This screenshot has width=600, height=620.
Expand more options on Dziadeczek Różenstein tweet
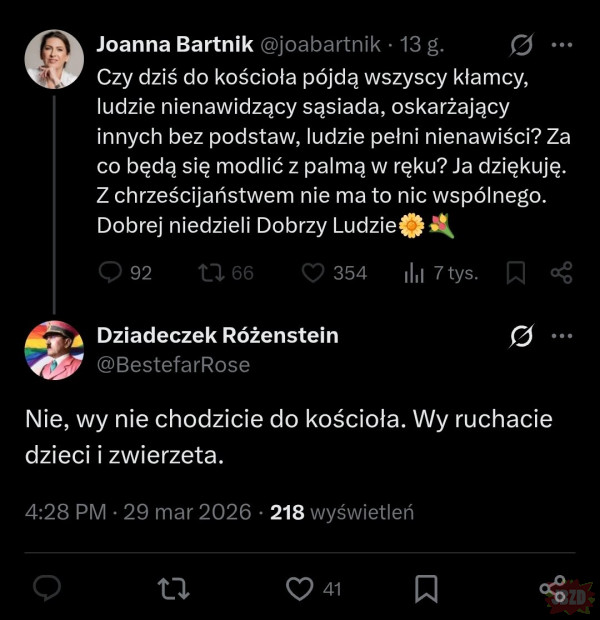coord(562,336)
